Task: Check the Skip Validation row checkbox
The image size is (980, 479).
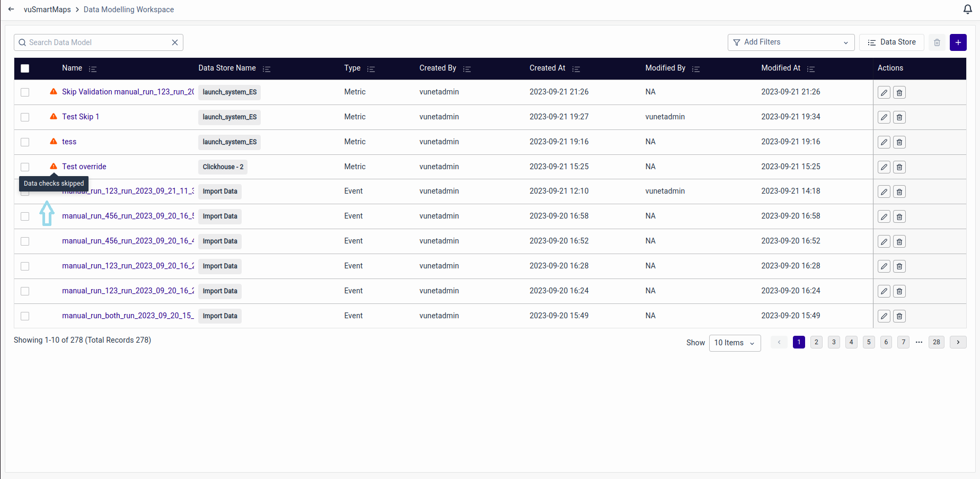Action: tap(25, 92)
